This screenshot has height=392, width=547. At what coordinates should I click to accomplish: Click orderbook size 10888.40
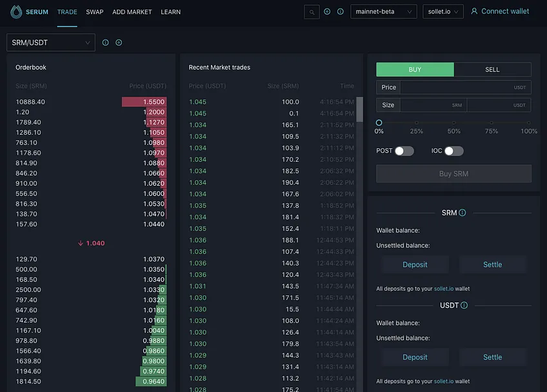tap(30, 102)
